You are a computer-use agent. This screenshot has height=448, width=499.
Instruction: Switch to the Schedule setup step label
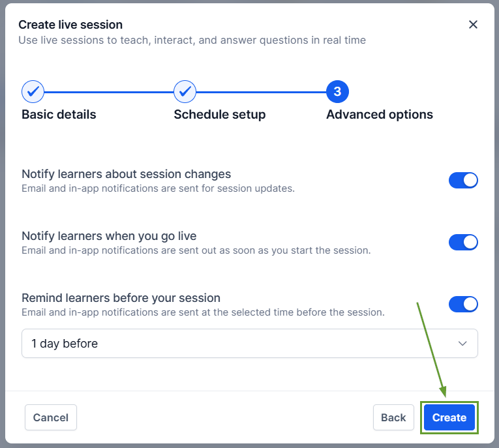coord(219,115)
